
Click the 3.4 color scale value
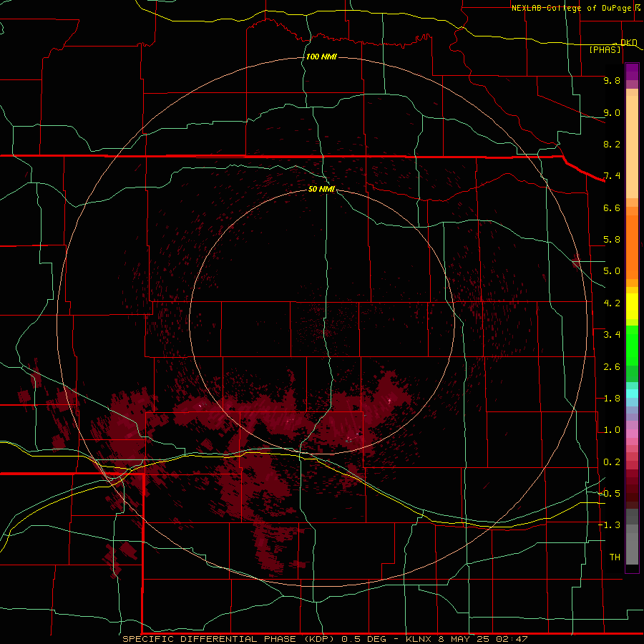click(x=612, y=335)
